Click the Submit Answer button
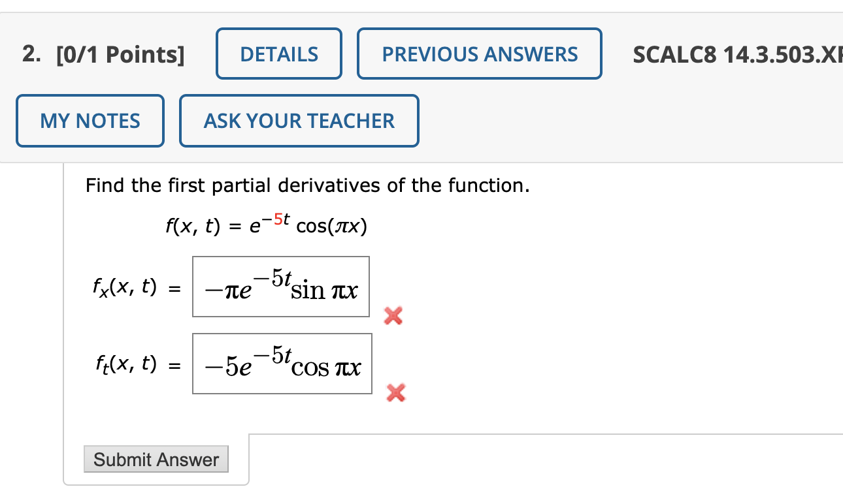Viewport: 843px width, 504px height. [x=156, y=459]
